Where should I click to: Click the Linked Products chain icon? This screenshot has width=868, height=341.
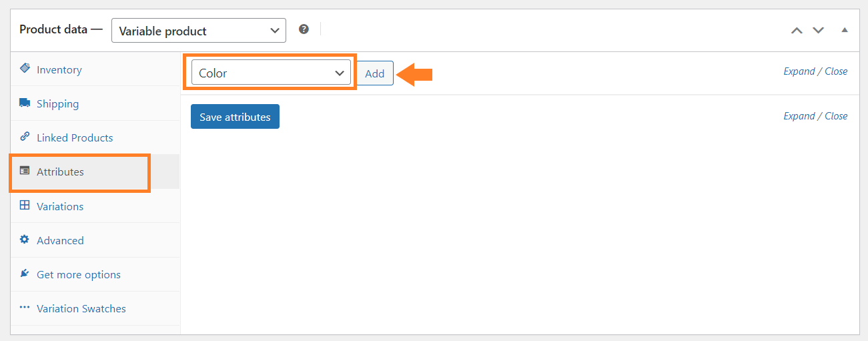[25, 137]
